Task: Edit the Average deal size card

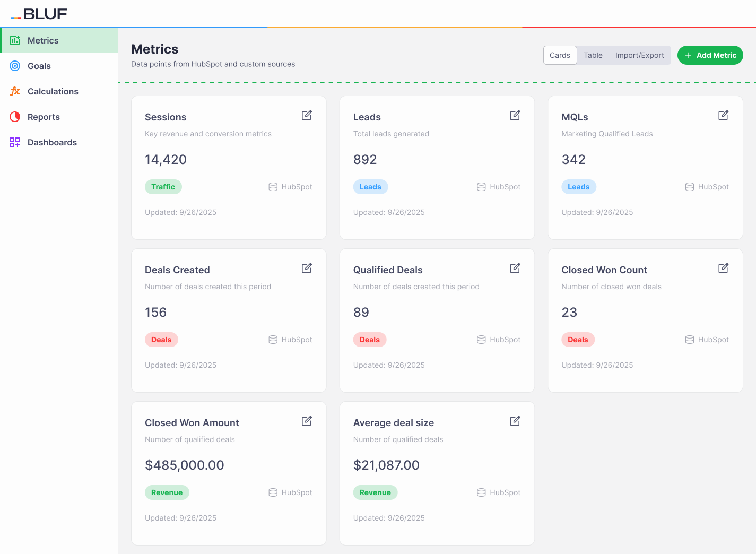Action: (x=515, y=421)
